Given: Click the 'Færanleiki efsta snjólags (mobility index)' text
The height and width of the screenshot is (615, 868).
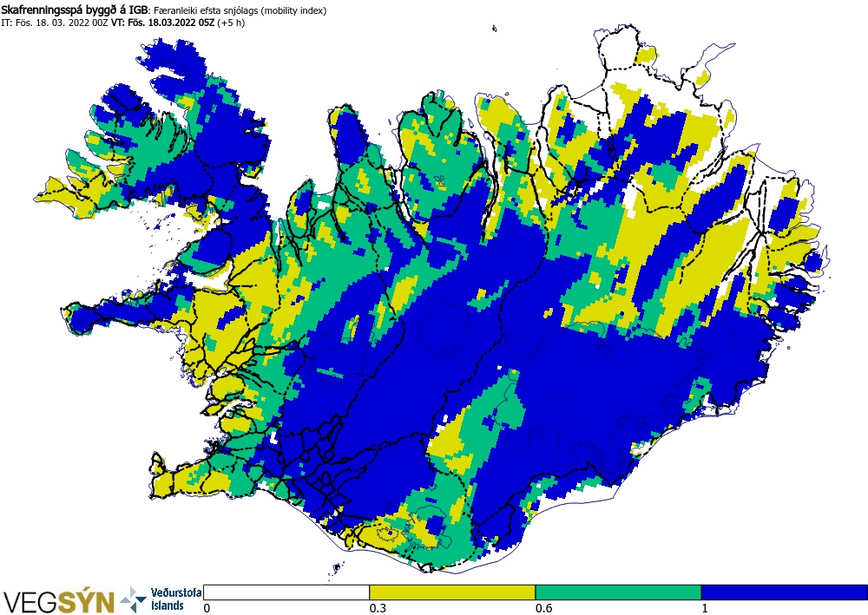Looking at the screenshot, I should (x=240, y=10).
